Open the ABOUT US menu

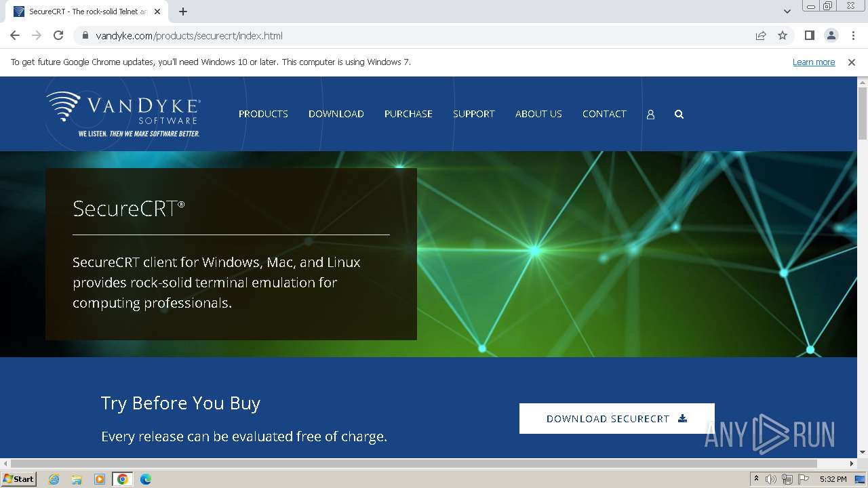tap(538, 114)
